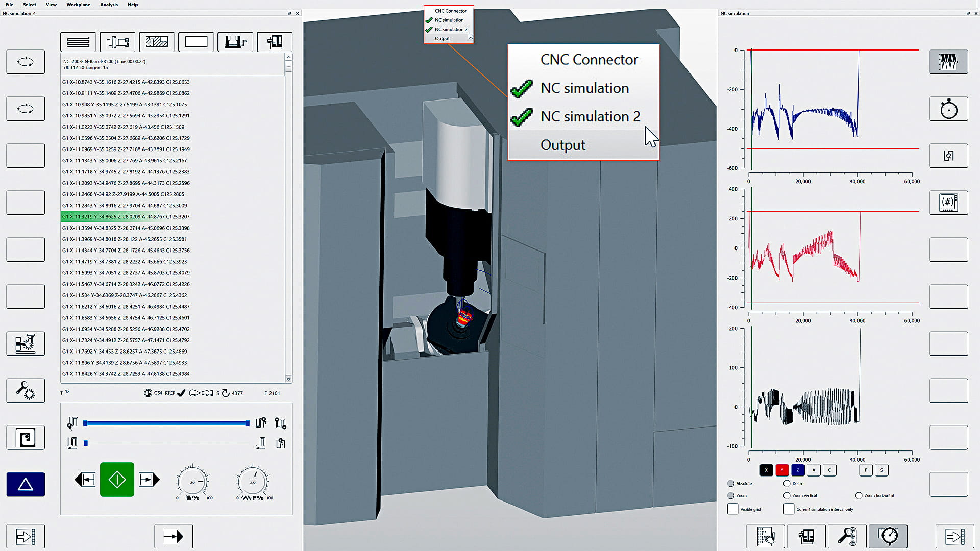Open the Workplane menu

(x=78, y=5)
